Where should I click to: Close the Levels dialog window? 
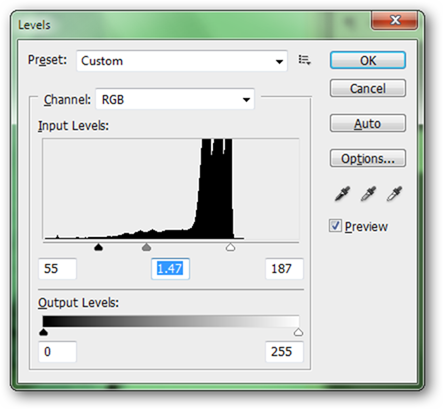pos(394,20)
